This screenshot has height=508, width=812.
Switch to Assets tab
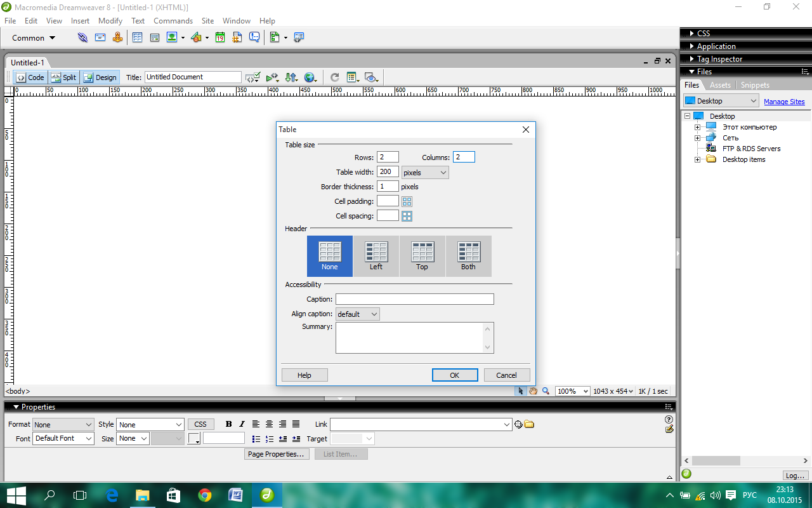point(720,85)
